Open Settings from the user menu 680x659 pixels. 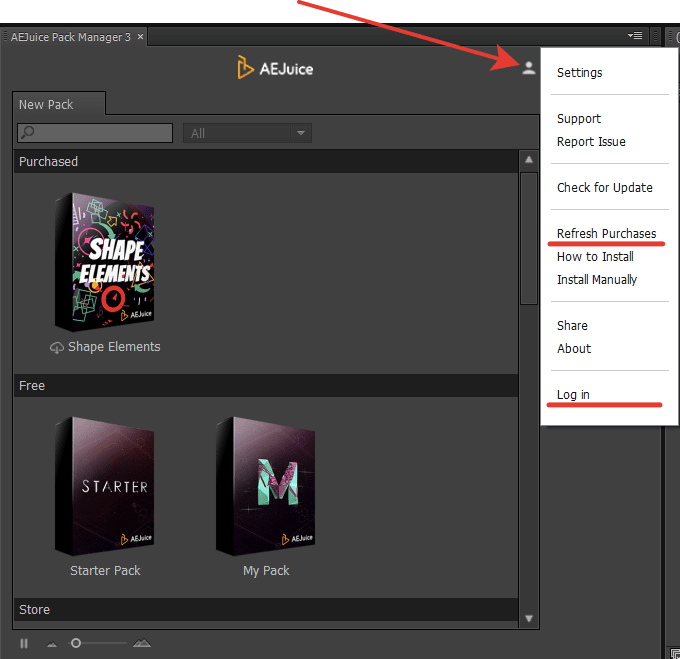tap(579, 72)
